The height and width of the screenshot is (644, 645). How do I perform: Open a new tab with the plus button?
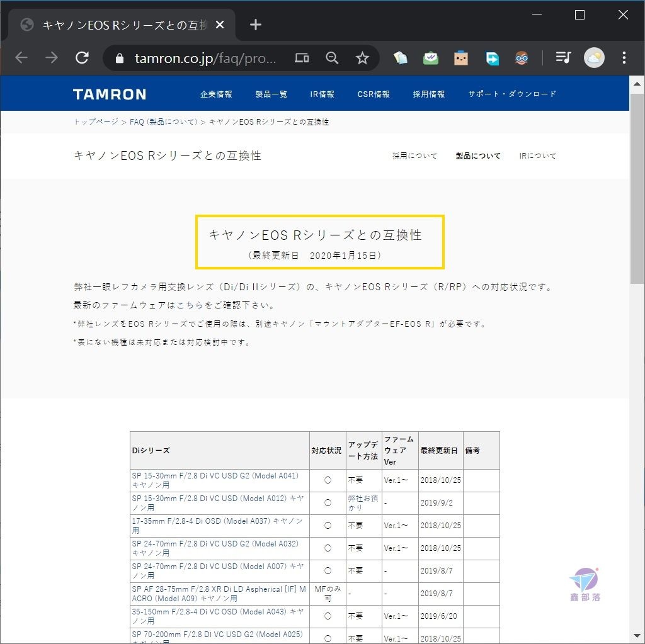click(256, 25)
